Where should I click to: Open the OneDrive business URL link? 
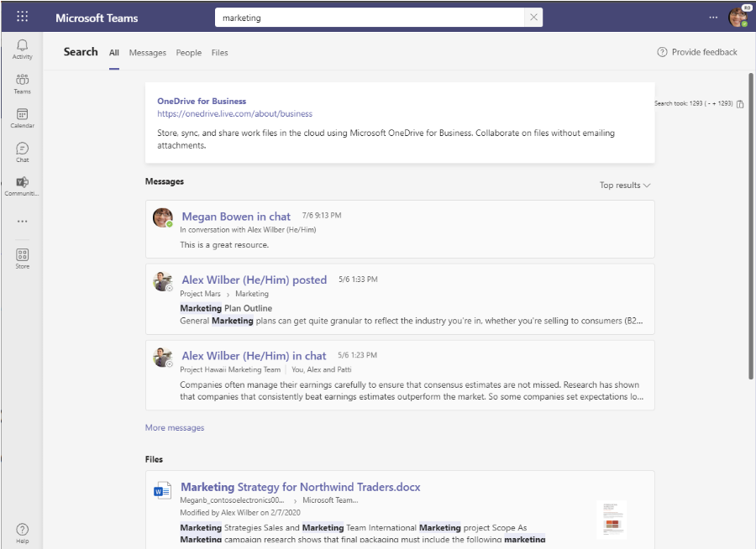coord(234,114)
